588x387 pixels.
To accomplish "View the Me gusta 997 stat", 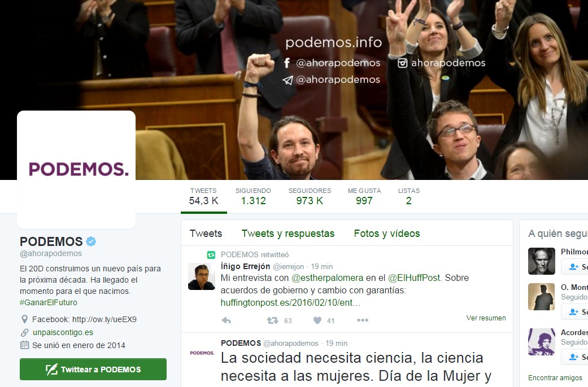I will (364, 197).
